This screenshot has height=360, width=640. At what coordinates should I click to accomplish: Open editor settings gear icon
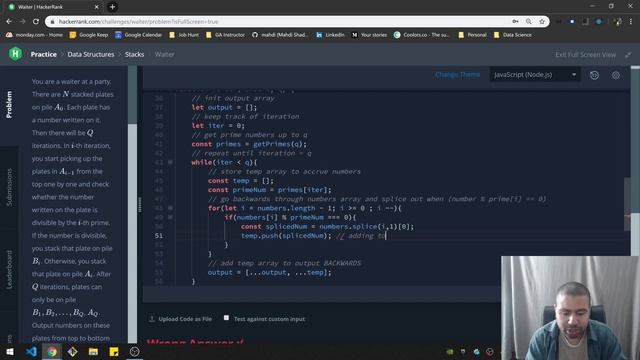[616, 75]
